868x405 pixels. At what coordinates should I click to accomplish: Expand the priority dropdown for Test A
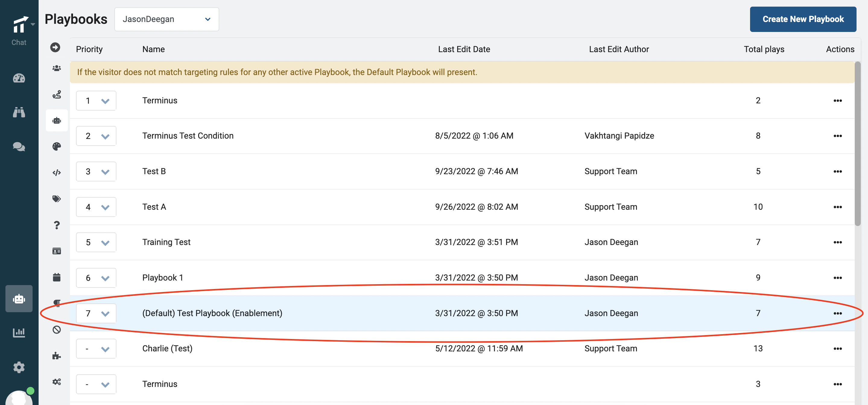coord(96,207)
